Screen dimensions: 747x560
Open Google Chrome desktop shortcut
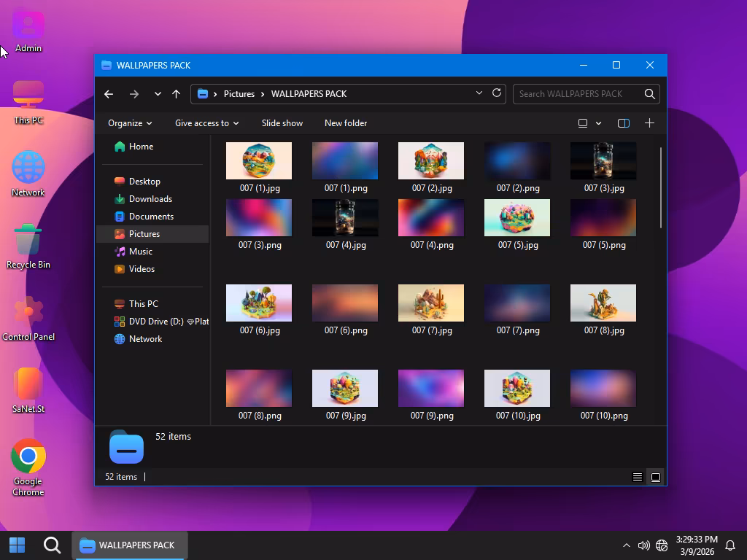pyautogui.click(x=28, y=456)
